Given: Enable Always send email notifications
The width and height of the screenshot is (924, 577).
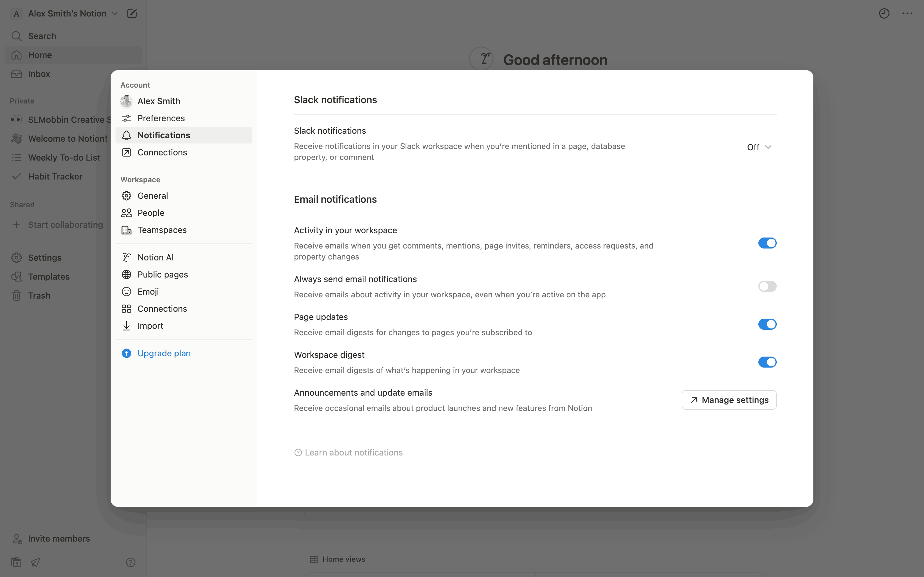Looking at the screenshot, I should tap(767, 286).
